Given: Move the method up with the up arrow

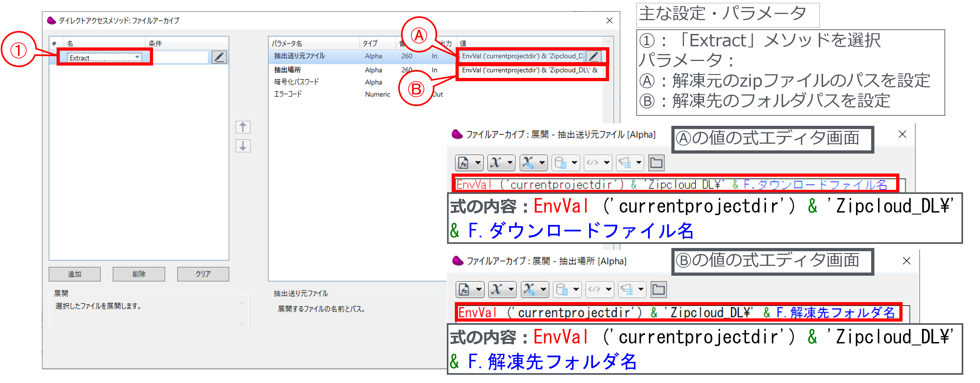Looking at the screenshot, I should point(243,127).
